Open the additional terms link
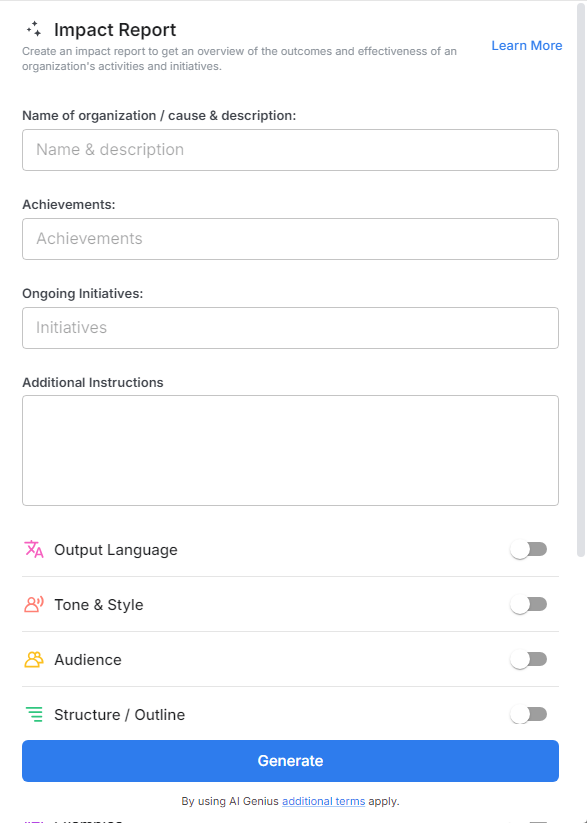The width and height of the screenshot is (587, 823). pyautogui.click(x=323, y=801)
